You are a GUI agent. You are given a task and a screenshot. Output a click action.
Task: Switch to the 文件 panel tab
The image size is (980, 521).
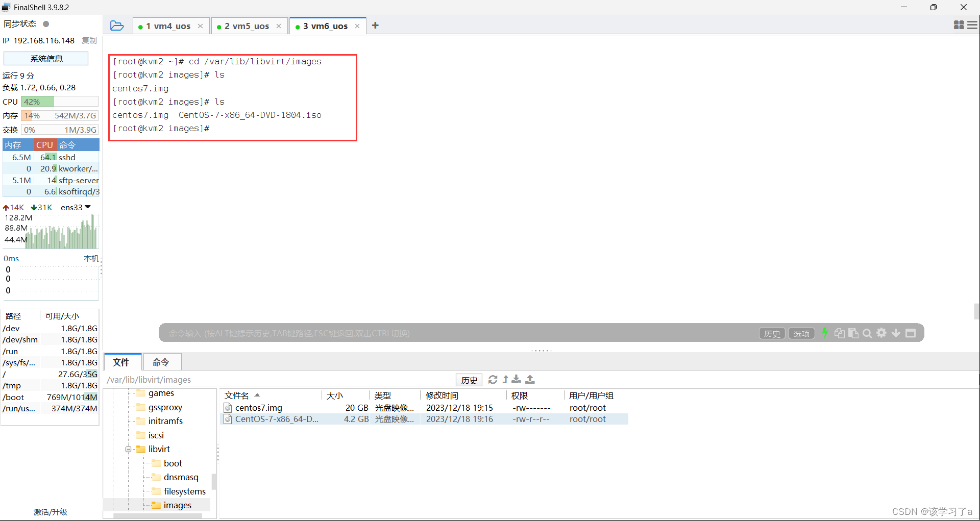click(121, 362)
